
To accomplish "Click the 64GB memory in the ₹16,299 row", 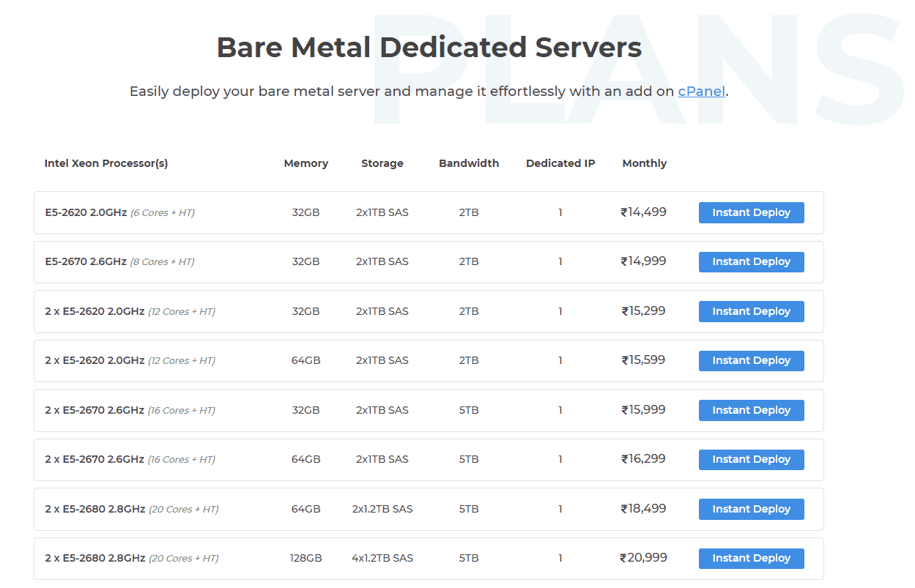I will [x=306, y=459].
